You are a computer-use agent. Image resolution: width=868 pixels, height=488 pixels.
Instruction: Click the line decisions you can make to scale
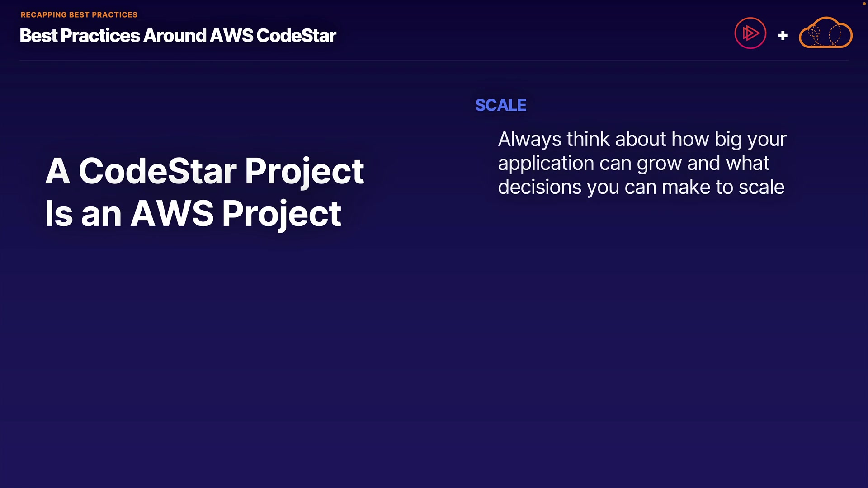tap(641, 187)
